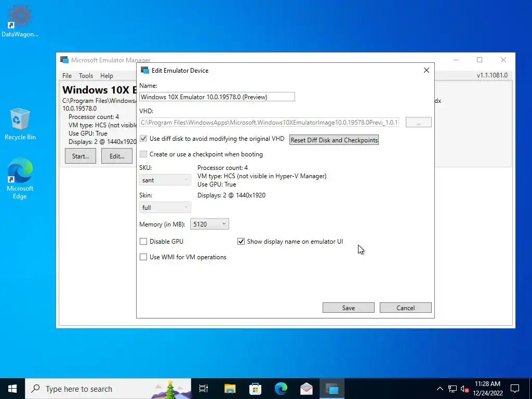This screenshot has height=399, width=532.
Task: Open File Explorer from the taskbar
Action: pos(230,389)
